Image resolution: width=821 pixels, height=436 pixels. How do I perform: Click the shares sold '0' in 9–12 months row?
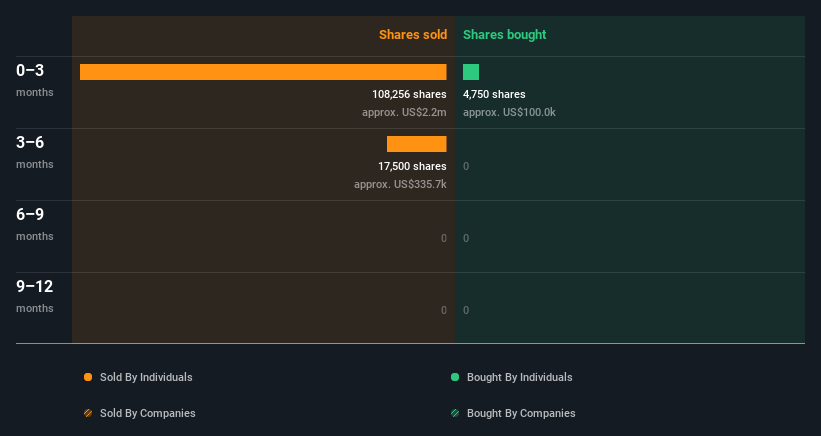coord(443,310)
